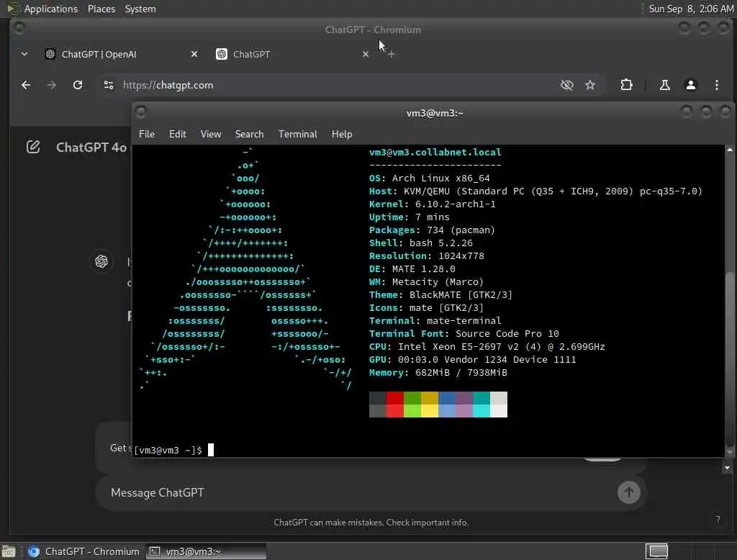Screen dimensions: 737x560
Task: Click 'ChatGPT can make mistakes' footer text
Action: (x=371, y=523)
